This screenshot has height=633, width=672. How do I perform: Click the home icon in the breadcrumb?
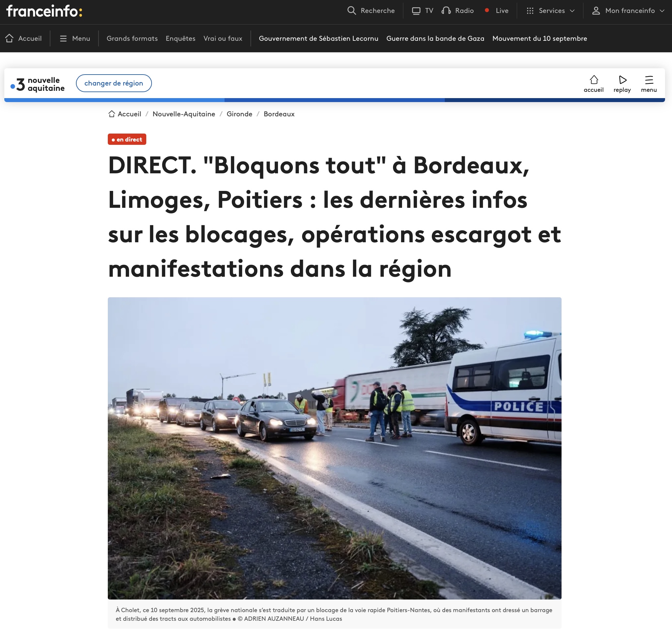111,114
